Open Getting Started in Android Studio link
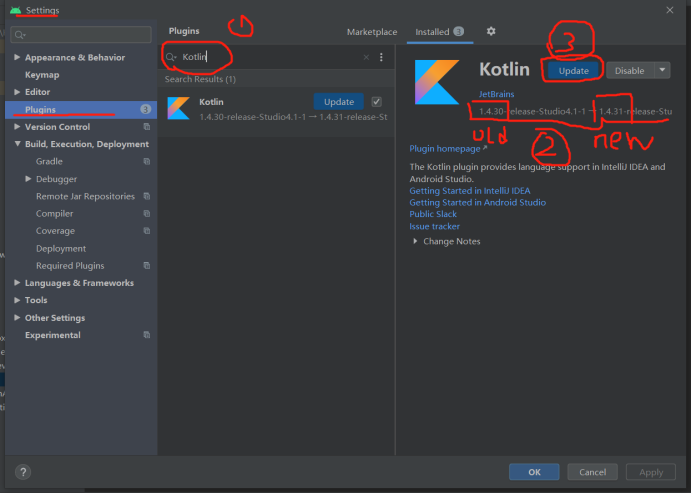Viewport: 691px width, 493px height. click(x=478, y=203)
